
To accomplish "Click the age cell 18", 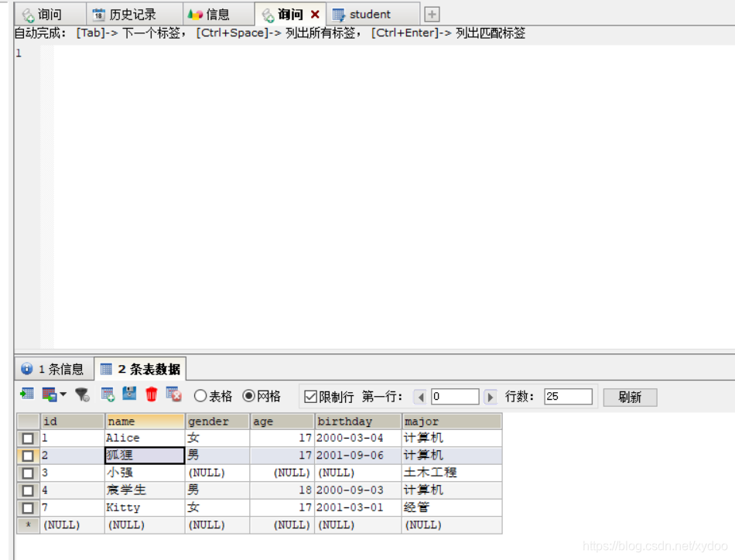I will [x=282, y=490].
